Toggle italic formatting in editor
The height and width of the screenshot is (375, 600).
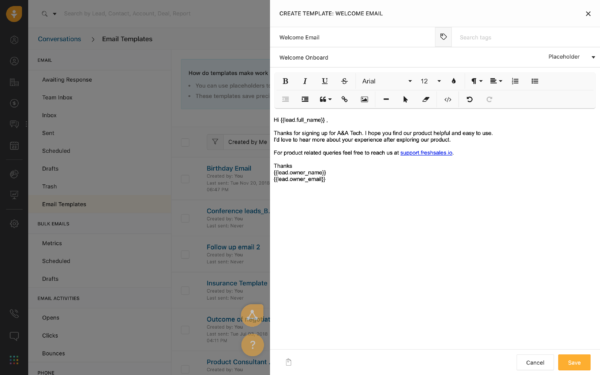[305, 81]
